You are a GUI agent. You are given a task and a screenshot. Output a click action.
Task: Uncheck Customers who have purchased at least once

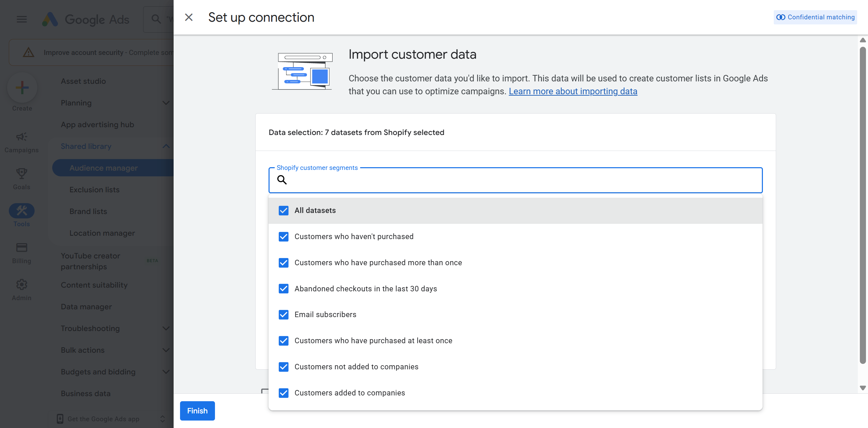click(283, 341)
